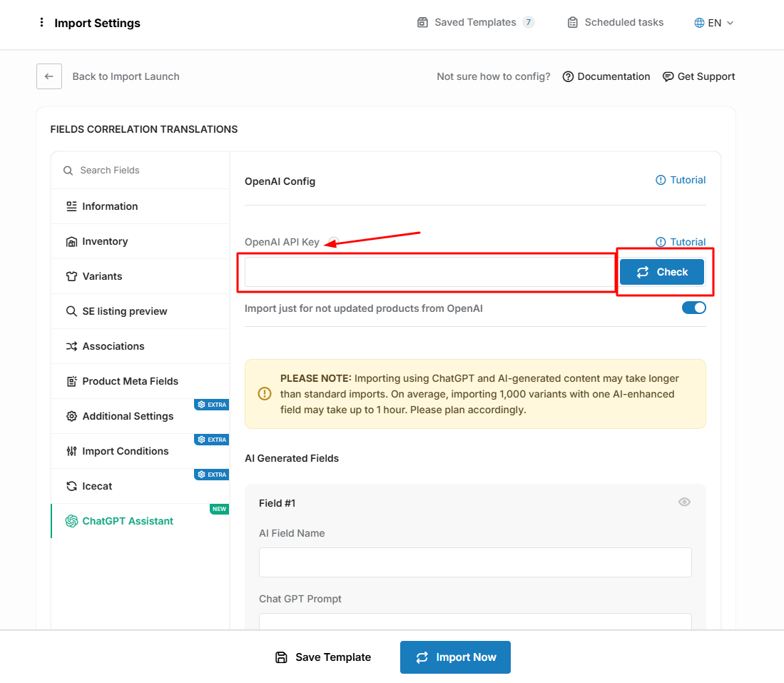This screenshot has width=784, height=683.
Task: Open Documentation link
Action: pos(606,76)
